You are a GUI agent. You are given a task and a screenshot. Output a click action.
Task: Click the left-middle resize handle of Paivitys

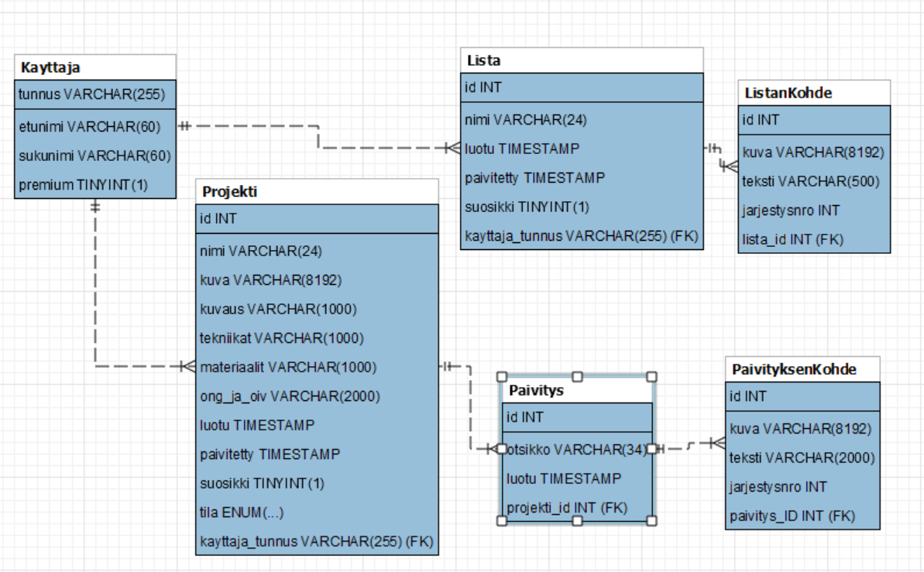click(x=502, y=448)
